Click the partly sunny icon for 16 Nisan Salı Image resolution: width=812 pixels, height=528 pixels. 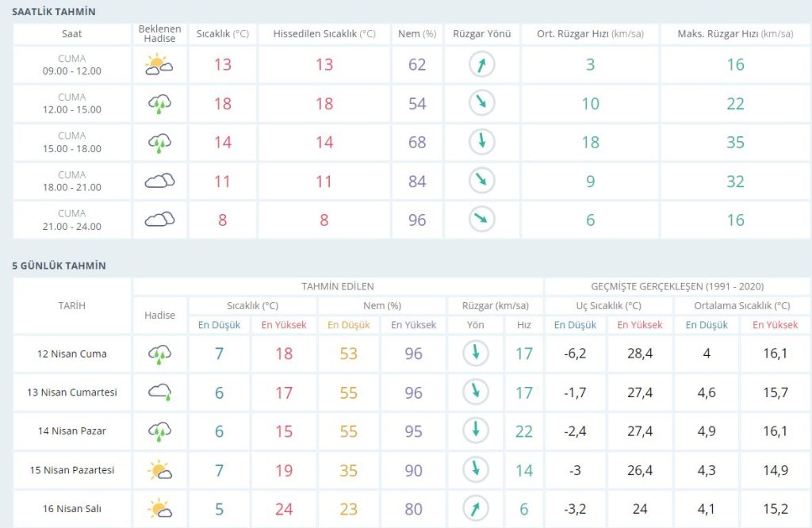click(159, 509)
